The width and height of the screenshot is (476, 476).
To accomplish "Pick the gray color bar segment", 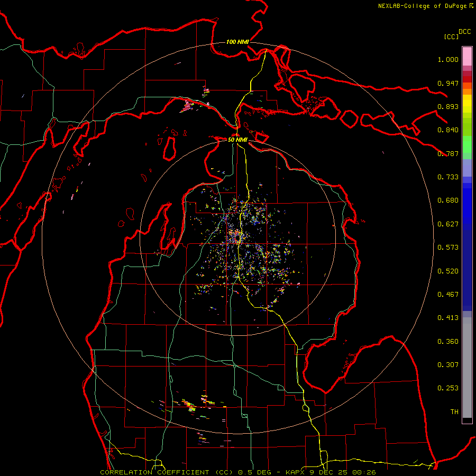I will (x=467, y=370).
